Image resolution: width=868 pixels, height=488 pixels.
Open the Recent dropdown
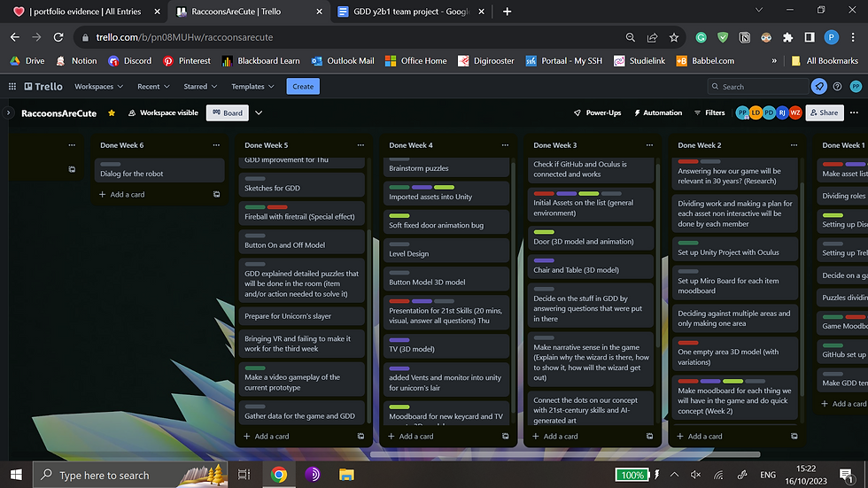[x=153, y=86]
